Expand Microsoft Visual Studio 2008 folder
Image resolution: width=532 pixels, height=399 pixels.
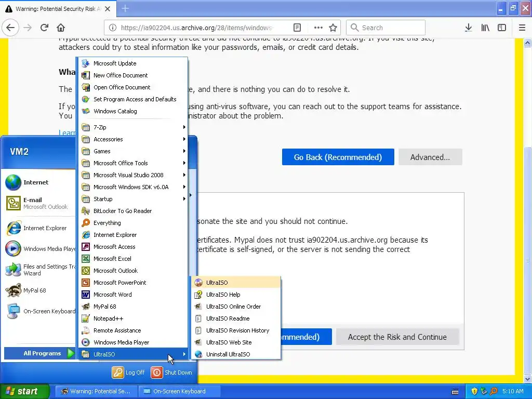pos(133,175)
